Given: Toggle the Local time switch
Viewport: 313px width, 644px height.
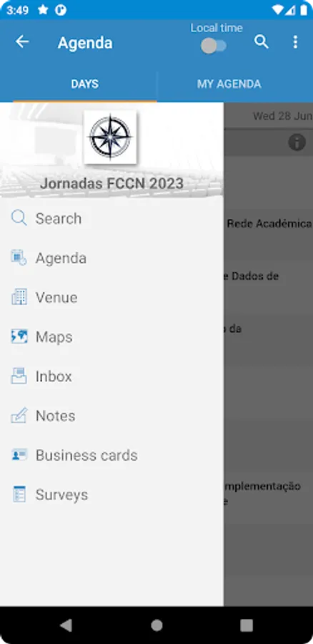Looking at the screenshot, I should 214,47.
